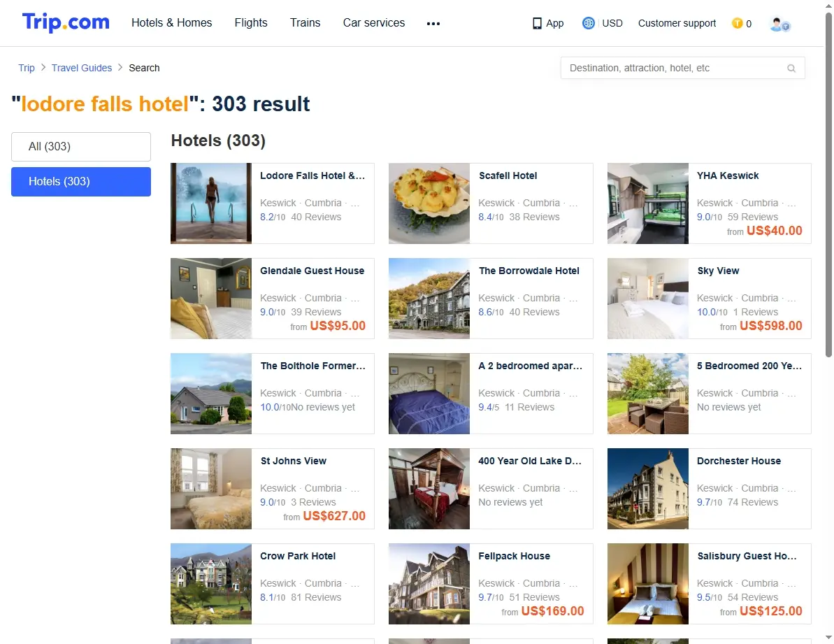Click the Lodore Falls Hotel title
This screenshot has height=644, width=834.
[x=312, y=176]
